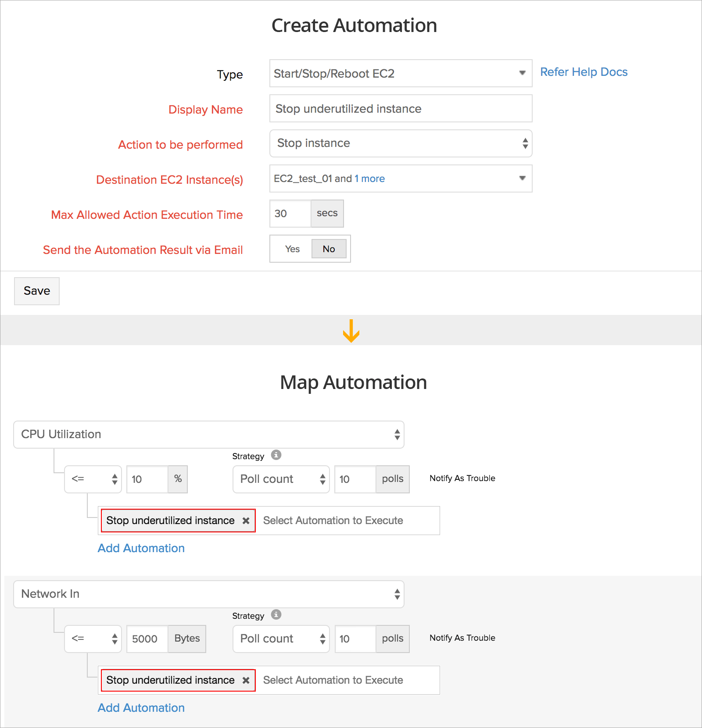The width and height of the screenshot is (702, 728).
Task: Click the Save button
Action: tap(36, 291)
